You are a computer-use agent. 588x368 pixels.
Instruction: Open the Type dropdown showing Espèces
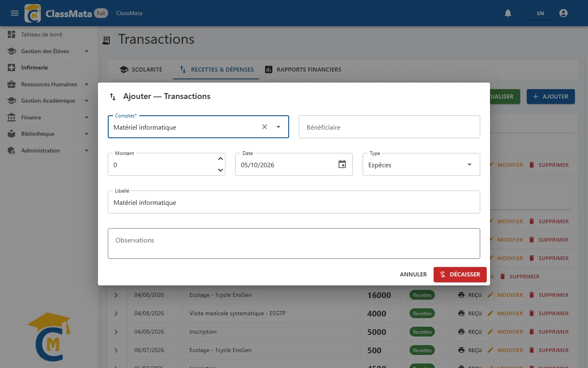421,164
